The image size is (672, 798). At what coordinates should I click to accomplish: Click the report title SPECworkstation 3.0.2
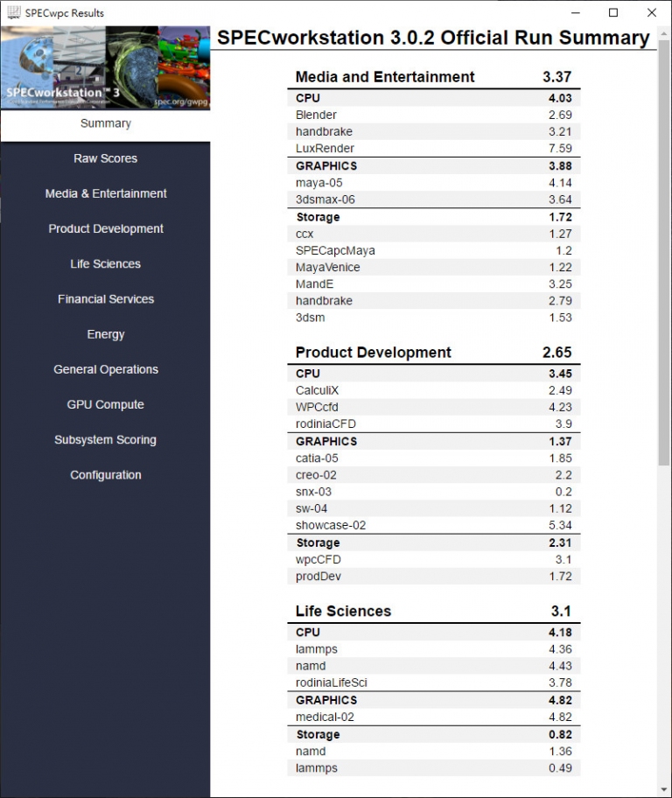pos(433,38)
